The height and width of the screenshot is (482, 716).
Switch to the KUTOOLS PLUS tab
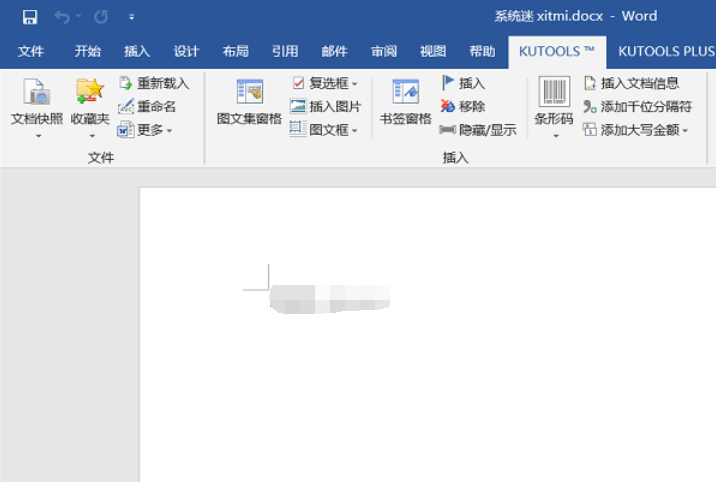pos(666,52)
